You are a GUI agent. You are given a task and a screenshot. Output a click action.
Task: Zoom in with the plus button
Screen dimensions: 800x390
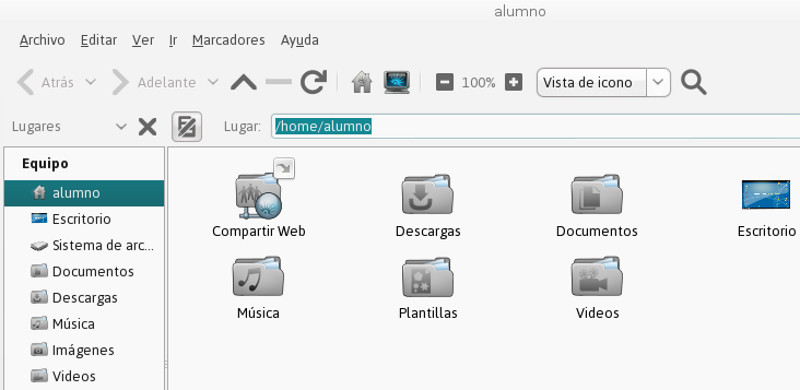[x=514, y=82]
